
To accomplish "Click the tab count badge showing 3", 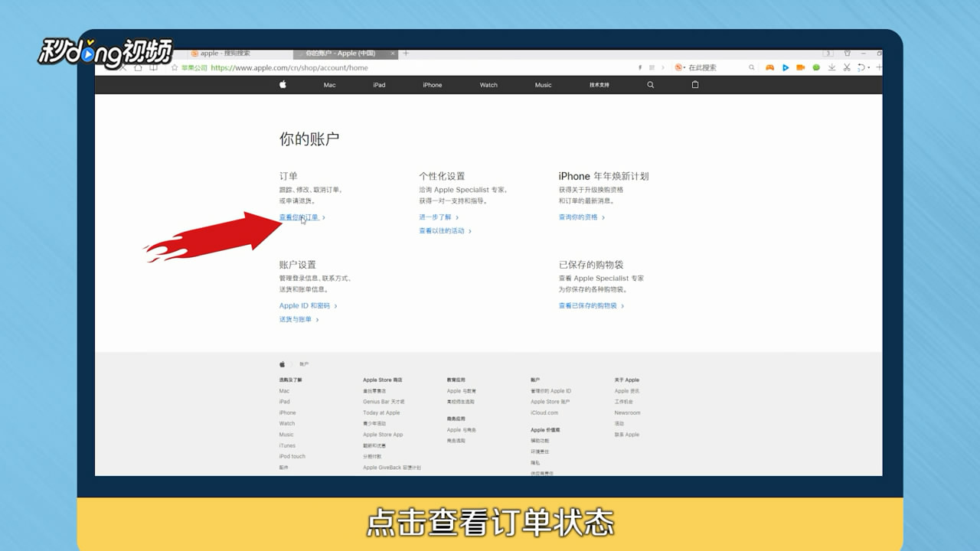I will (828, 54).
